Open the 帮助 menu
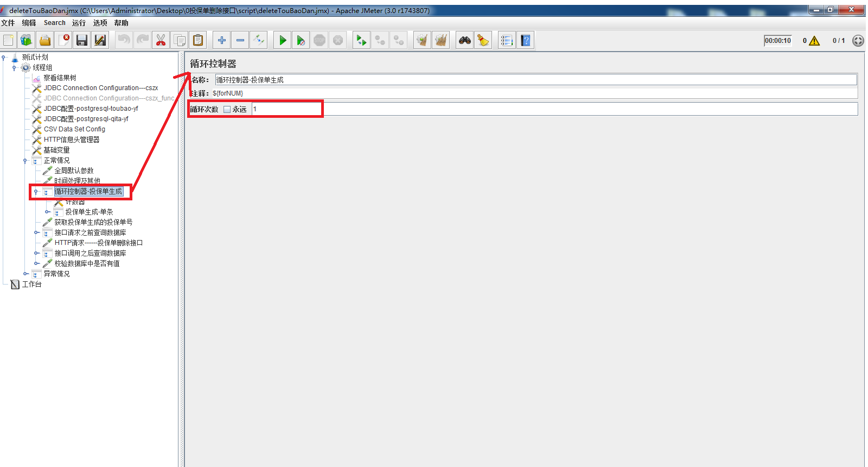 pos(121,23)
